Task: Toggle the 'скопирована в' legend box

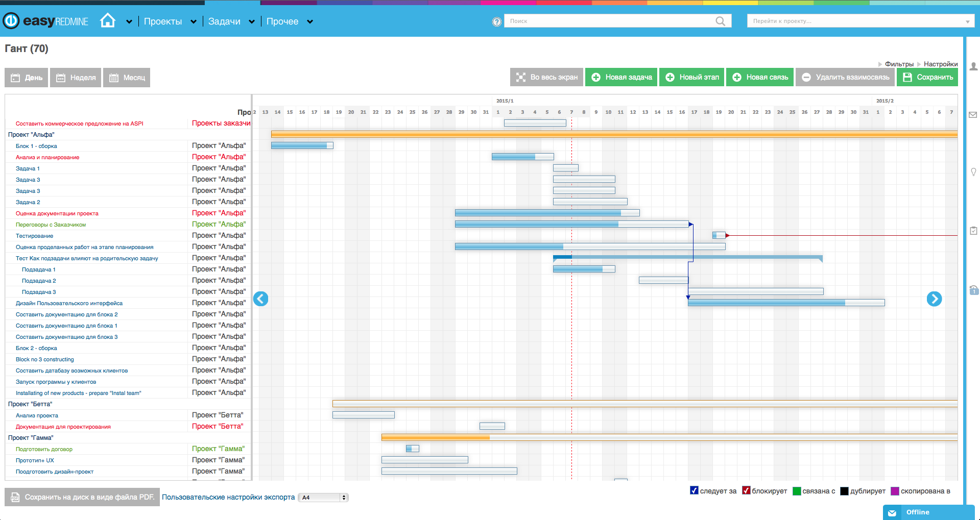Action: click(x=895, y=491)
